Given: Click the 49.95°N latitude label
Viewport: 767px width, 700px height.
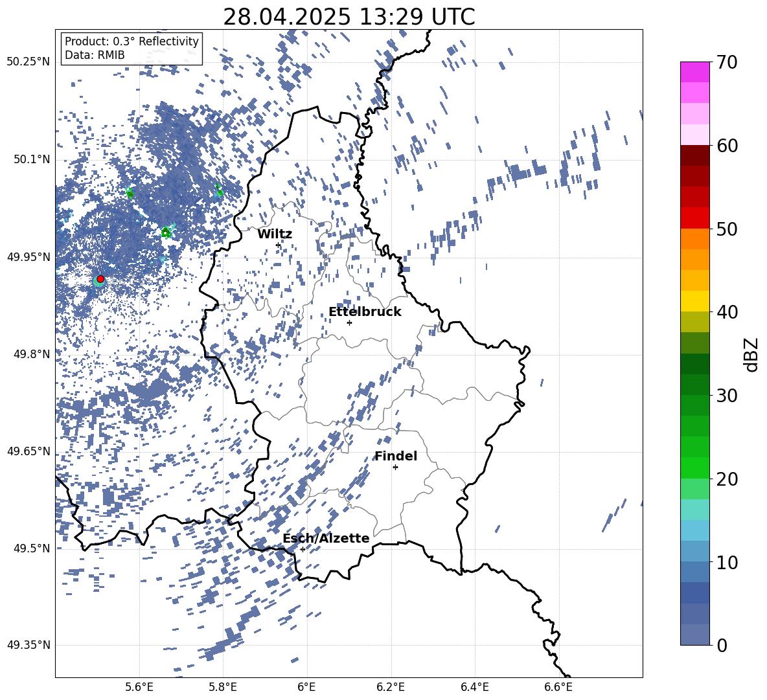Looking at the screenshot, I should [x=29, y=256].
